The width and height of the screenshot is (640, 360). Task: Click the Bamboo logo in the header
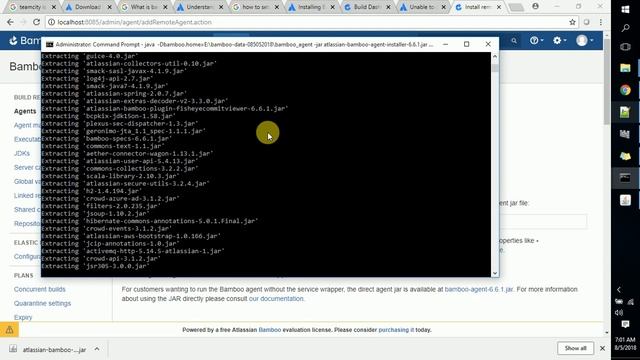pos(25,40)
